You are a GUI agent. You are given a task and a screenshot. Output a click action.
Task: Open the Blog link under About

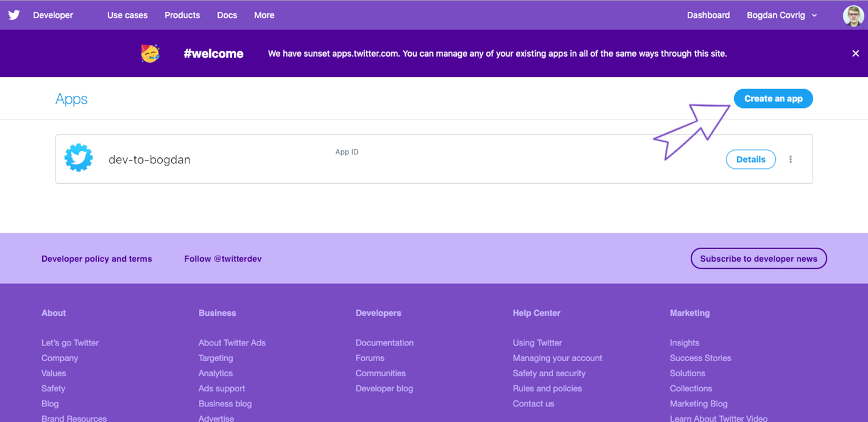pyautogui.click(x=50, y=403)
